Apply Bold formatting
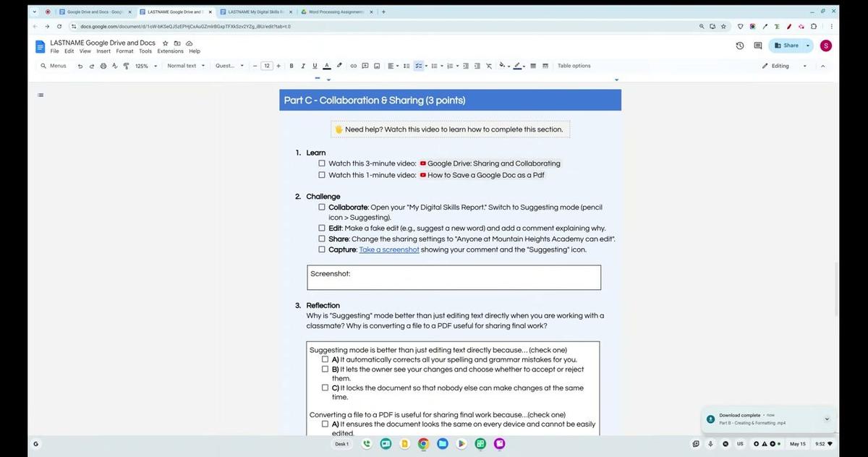868x457 pixels. (292, 66)
